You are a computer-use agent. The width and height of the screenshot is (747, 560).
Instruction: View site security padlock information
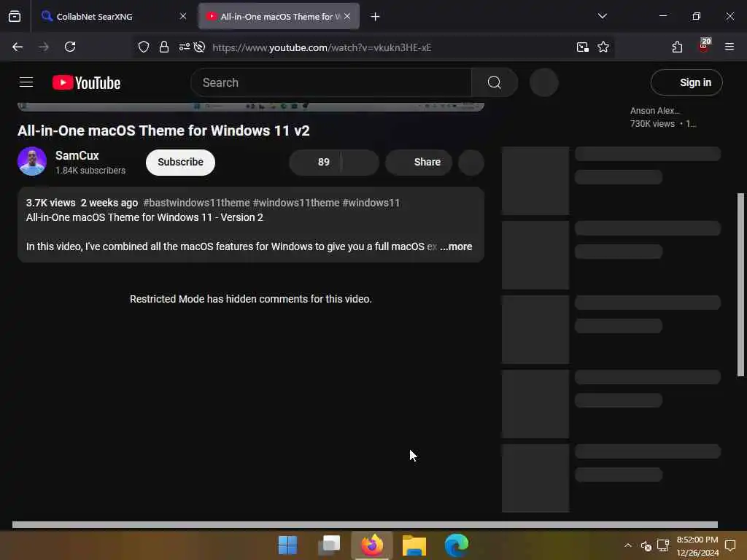pos(164,47)
